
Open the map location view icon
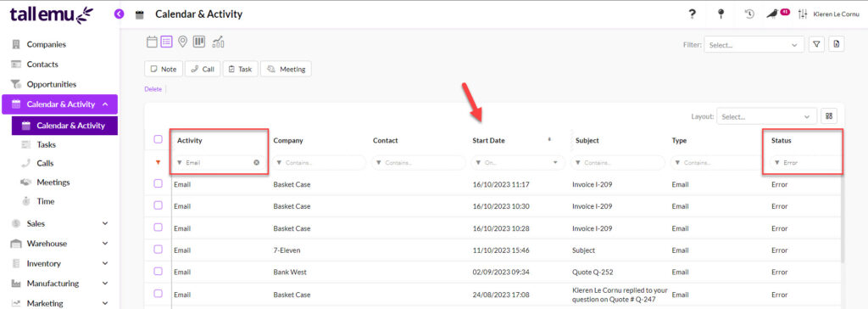(x=183, y=42)
